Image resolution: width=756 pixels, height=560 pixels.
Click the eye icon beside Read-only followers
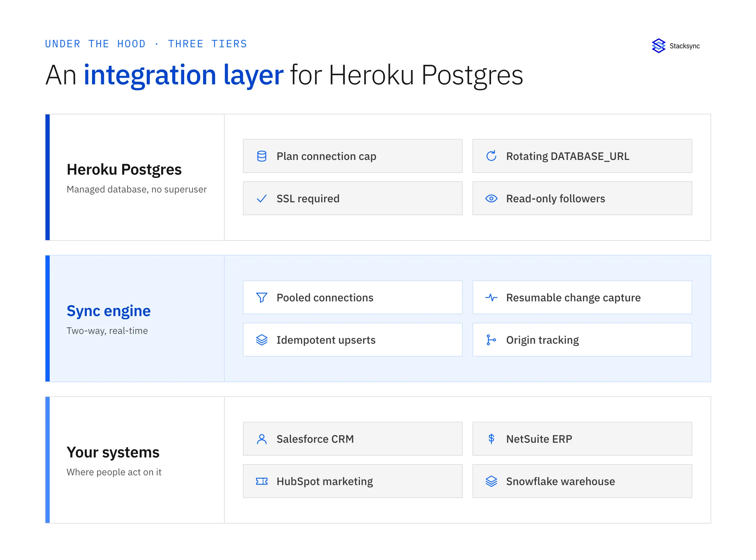click(x=491, y=198)
